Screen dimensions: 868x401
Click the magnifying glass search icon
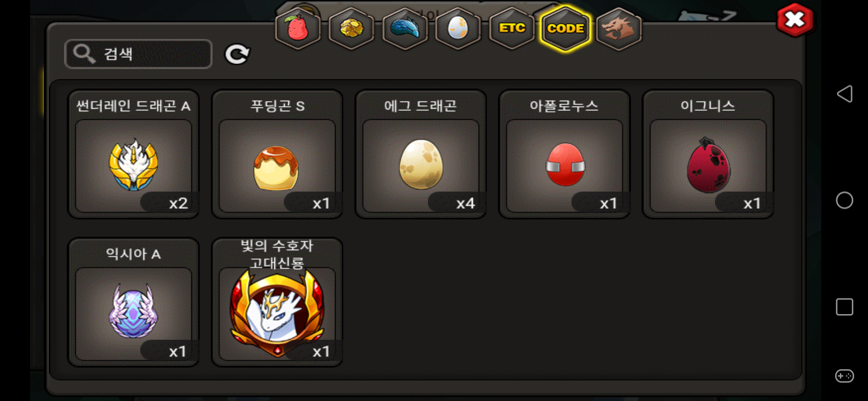click(x=85, y=54)
